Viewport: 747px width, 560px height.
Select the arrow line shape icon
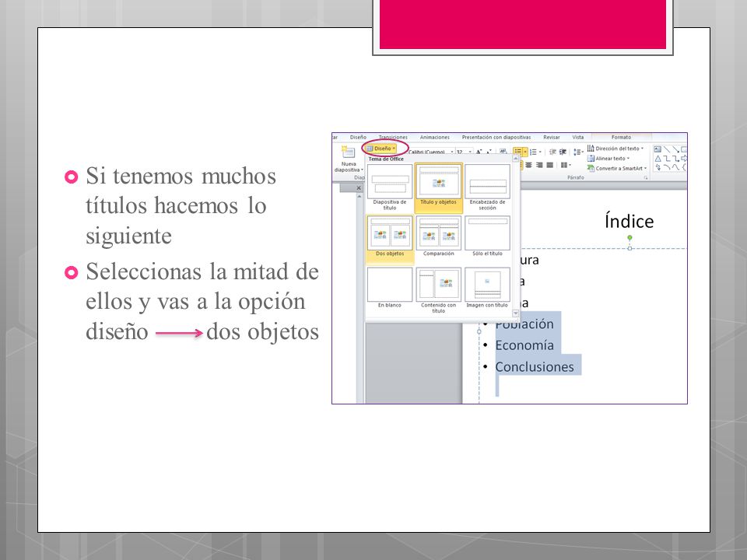tap(675, 149)
